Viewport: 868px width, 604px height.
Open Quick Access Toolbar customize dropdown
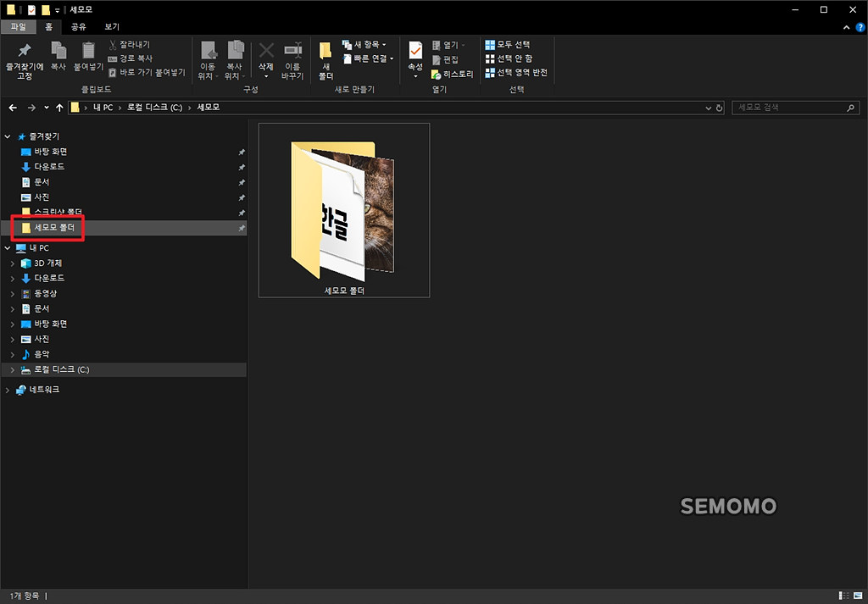(x=58, y=10)
